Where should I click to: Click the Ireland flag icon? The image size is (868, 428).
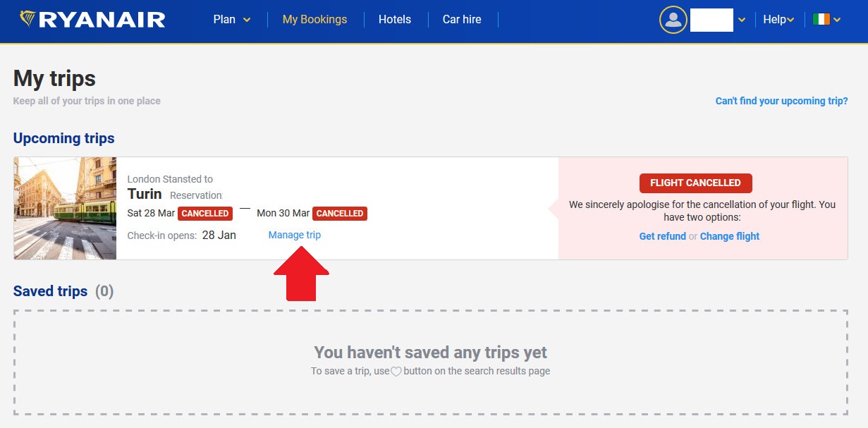coord(821,20)
